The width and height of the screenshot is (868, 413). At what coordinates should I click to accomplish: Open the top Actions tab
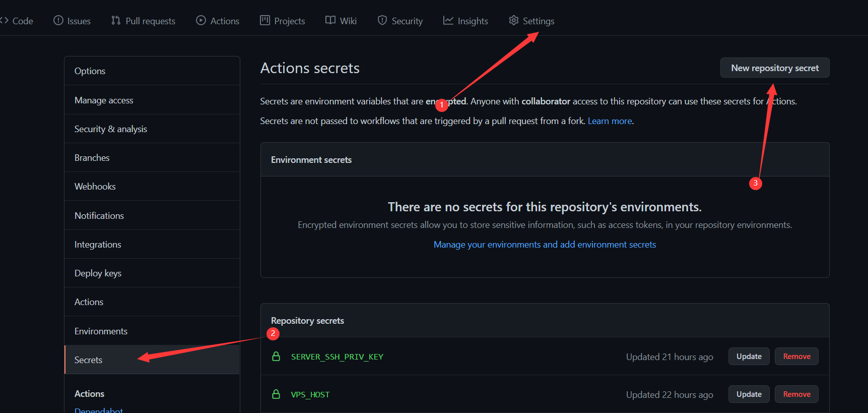pyautogui.click(x=218, y=21)
